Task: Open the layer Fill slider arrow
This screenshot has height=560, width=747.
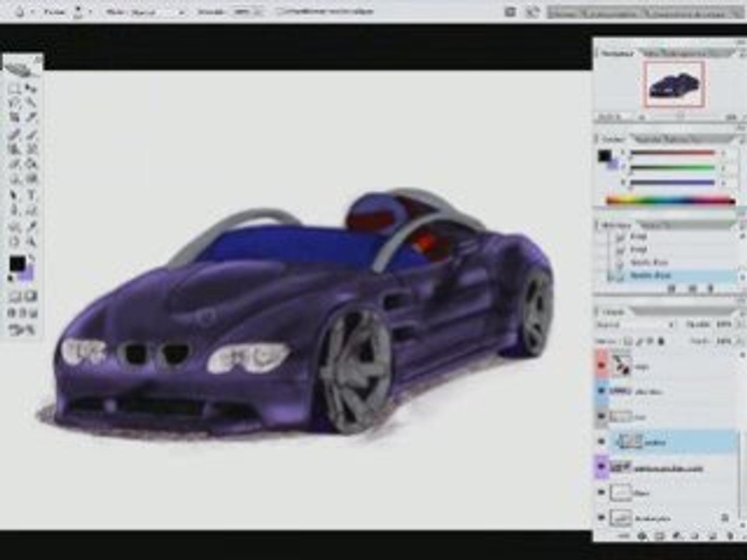Action: pos(742,341)
